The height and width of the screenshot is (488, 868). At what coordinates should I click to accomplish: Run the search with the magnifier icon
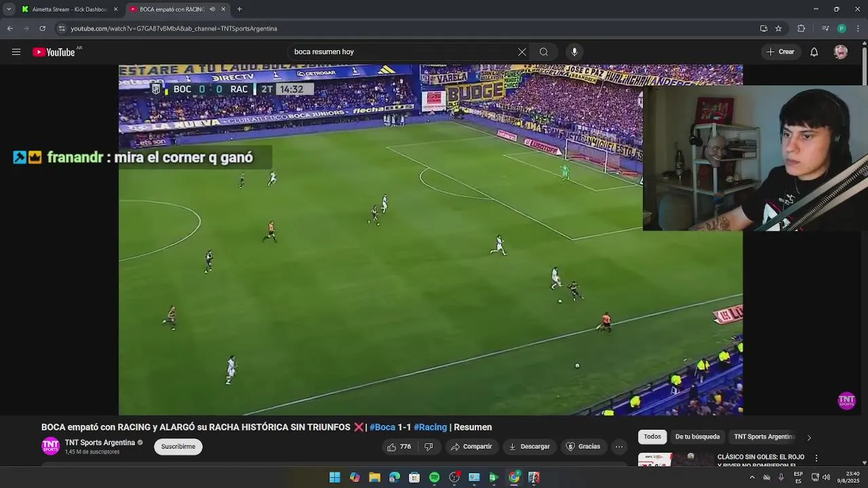coord(544,52)
